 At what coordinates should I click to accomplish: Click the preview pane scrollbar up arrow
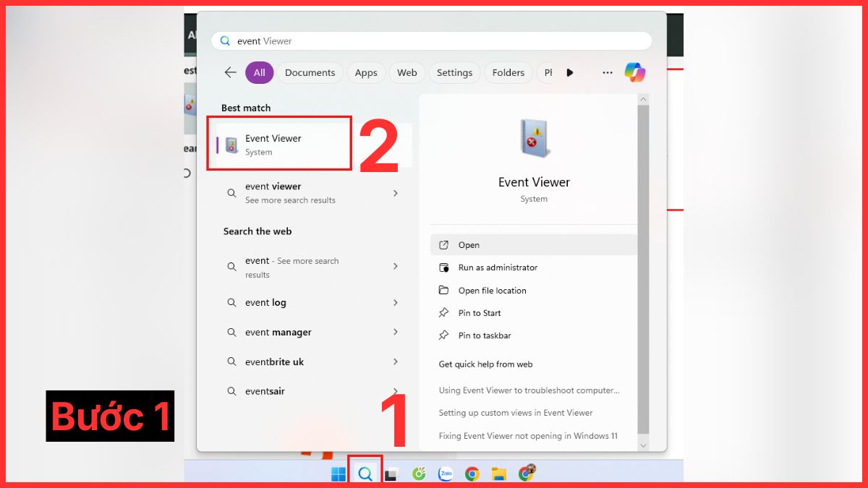pos(643,99)
